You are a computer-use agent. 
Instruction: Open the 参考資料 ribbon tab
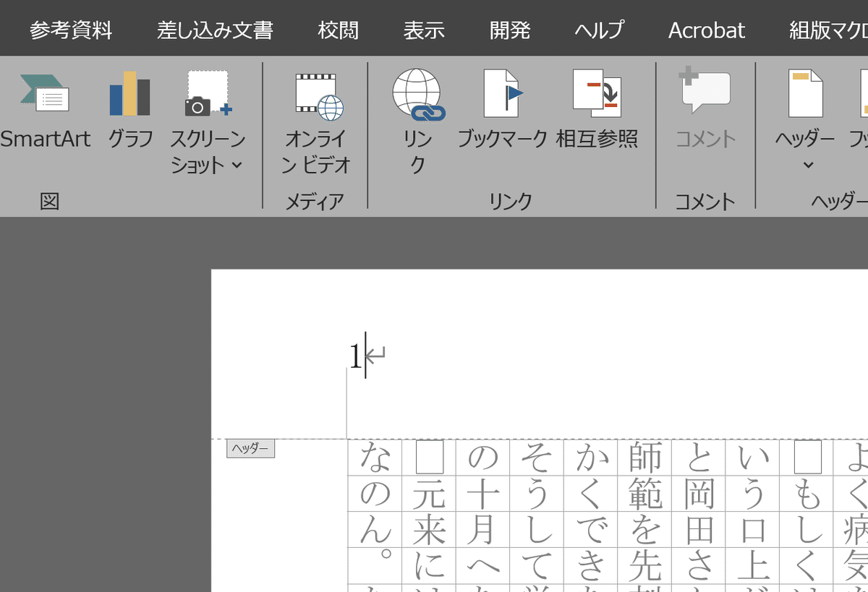click(71, 30)
